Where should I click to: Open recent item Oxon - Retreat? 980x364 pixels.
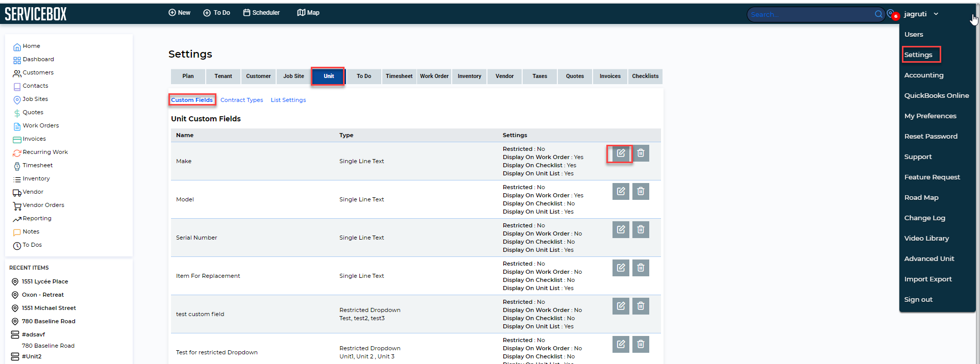tap(43, 295)
